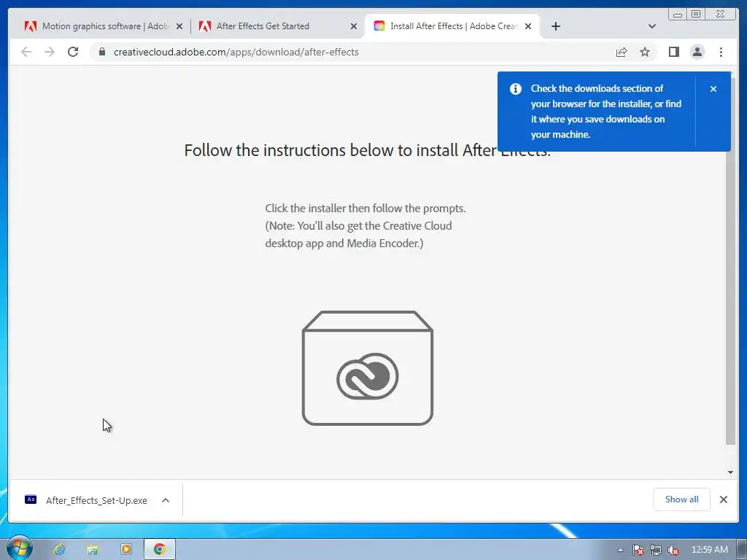Open the Action Center flag icon
This screenshot has height=560, width=747.
click(x=638, y=550)
